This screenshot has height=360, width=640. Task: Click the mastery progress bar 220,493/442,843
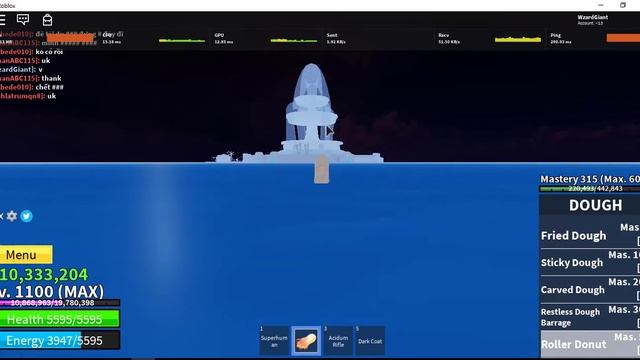tap(590, 189)
